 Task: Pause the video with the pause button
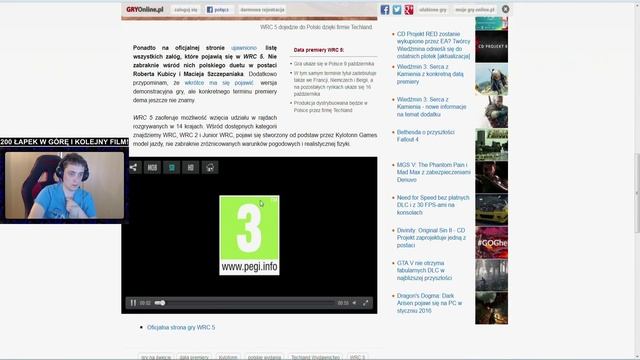[133, 303]
